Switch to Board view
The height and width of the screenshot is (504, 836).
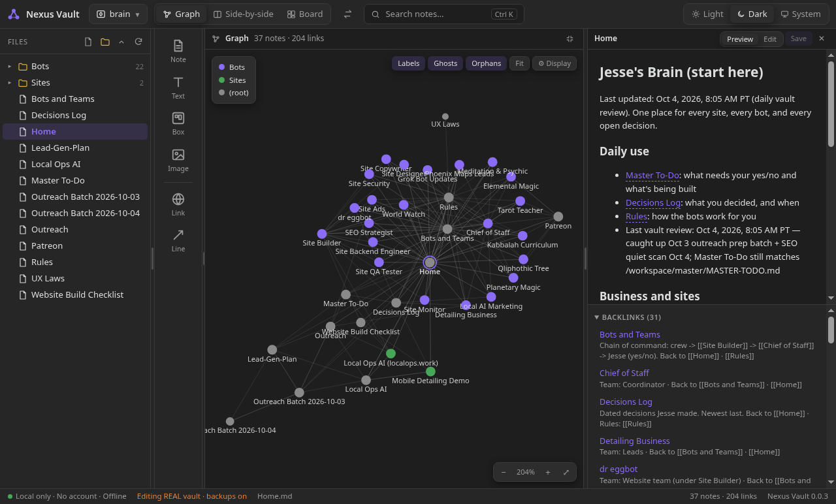[305, 14]
